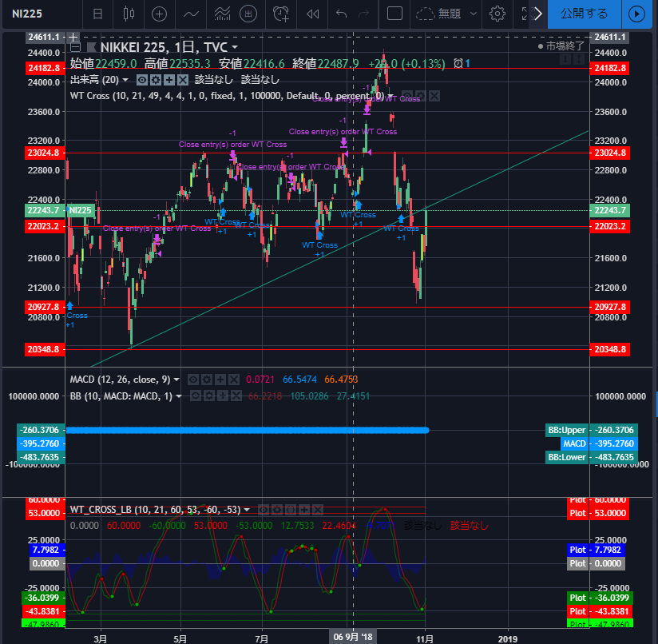Open the BB (10, MACD: MACD, 1) dropdown

[x=179, y=396]
